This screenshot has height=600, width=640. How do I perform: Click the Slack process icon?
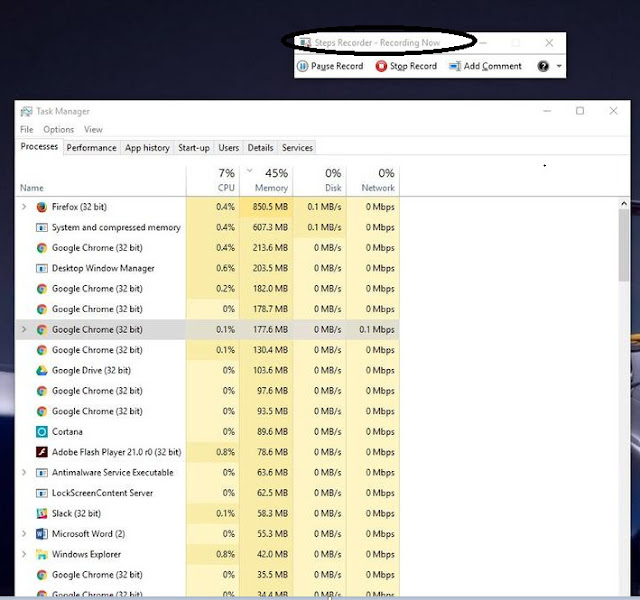coord(42,513)
